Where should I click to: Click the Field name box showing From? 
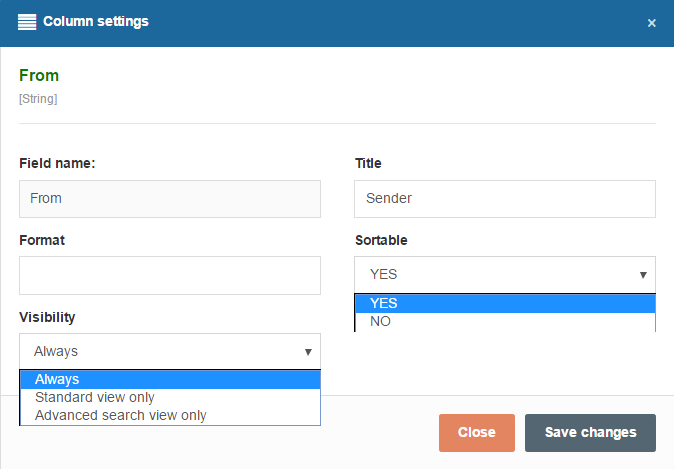(x=169, y=198)
